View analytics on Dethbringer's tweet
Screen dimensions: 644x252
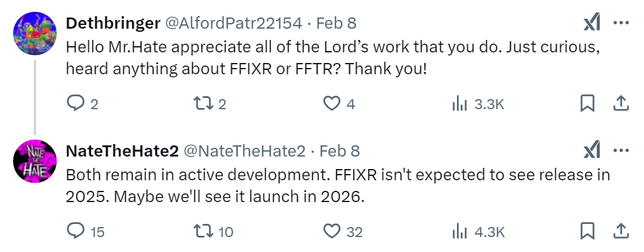coord(459,104)
